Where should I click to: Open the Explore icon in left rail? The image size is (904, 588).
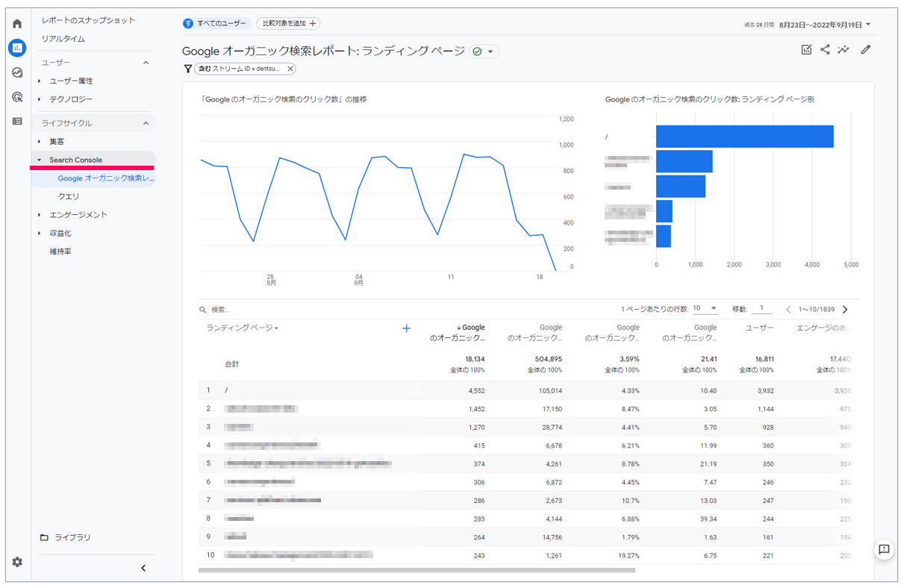(x=17, y=73)
